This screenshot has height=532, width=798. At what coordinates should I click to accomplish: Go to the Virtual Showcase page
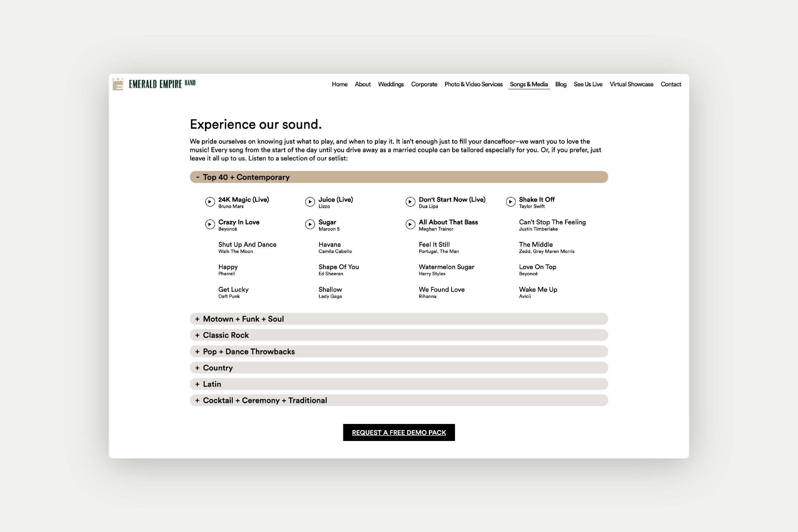(x=631, y=84)
